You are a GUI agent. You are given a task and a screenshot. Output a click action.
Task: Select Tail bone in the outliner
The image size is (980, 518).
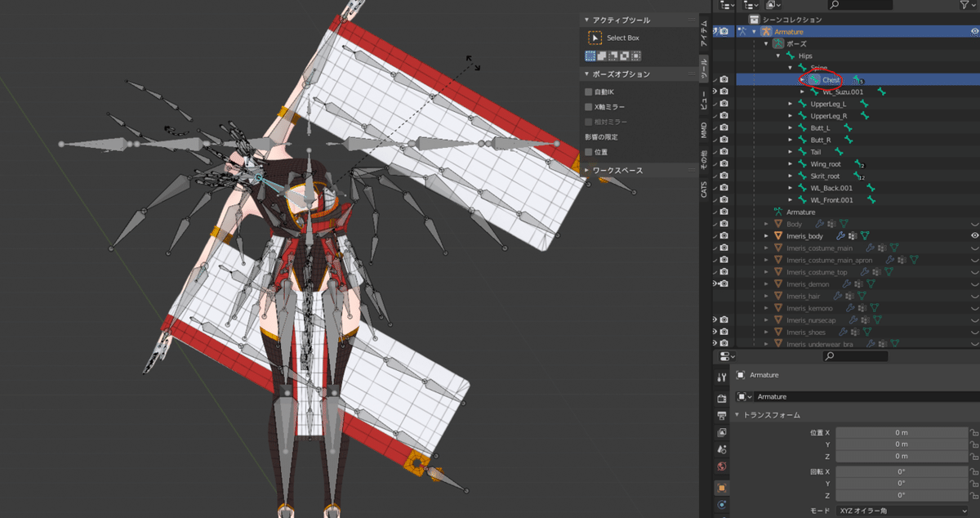[x=816, y=152]
